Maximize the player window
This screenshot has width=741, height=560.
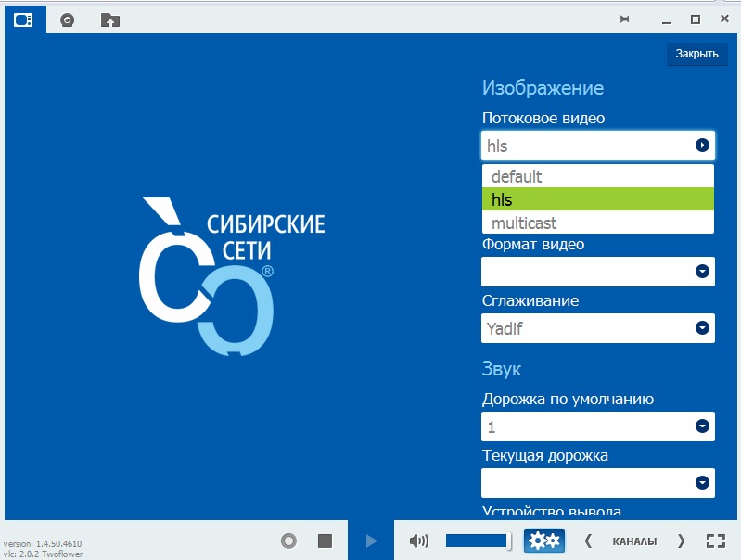pos(696,19)
